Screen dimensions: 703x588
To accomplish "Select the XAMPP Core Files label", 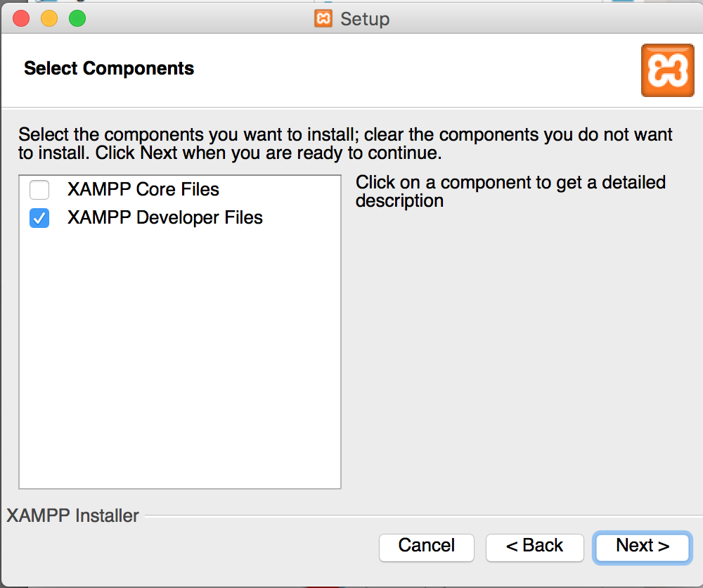I will 143,190.
